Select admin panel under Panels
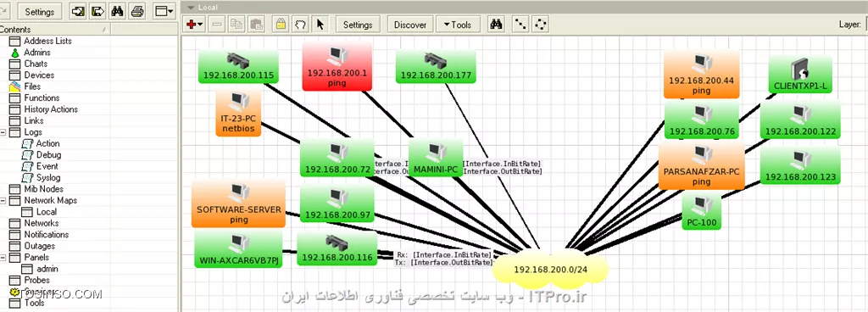The width and height of the screenshot is (868, 312). (x=47, y=269)
